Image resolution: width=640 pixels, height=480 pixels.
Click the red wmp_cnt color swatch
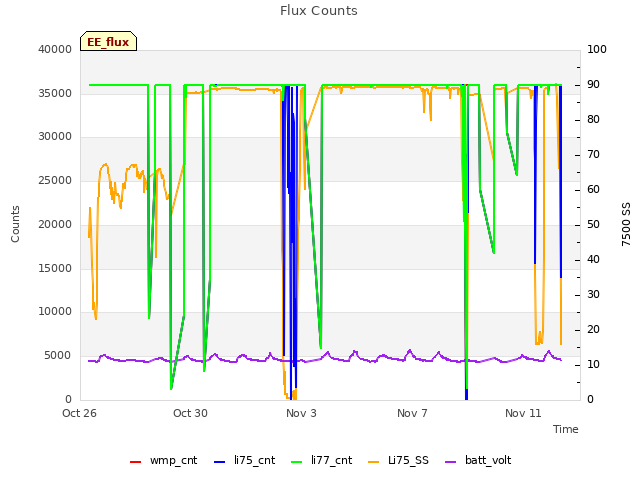(x=135, y=462)
